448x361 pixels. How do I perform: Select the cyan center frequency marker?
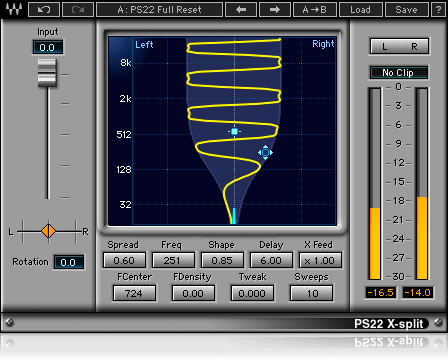(234, 131)
